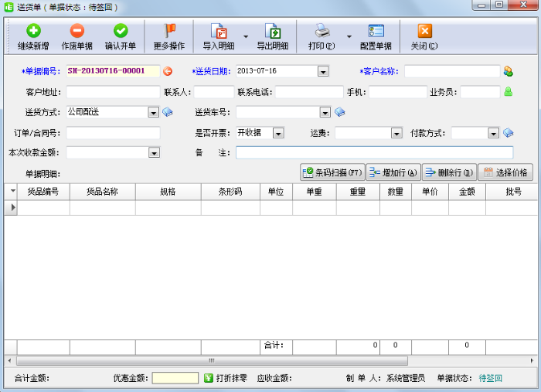Open 配置单据 settings icon

tap(376, 32)
